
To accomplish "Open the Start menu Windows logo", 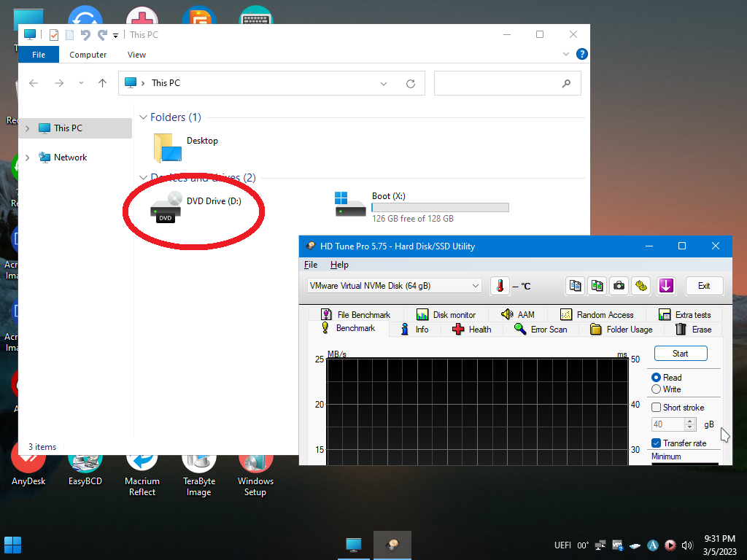I will (13, 545).
